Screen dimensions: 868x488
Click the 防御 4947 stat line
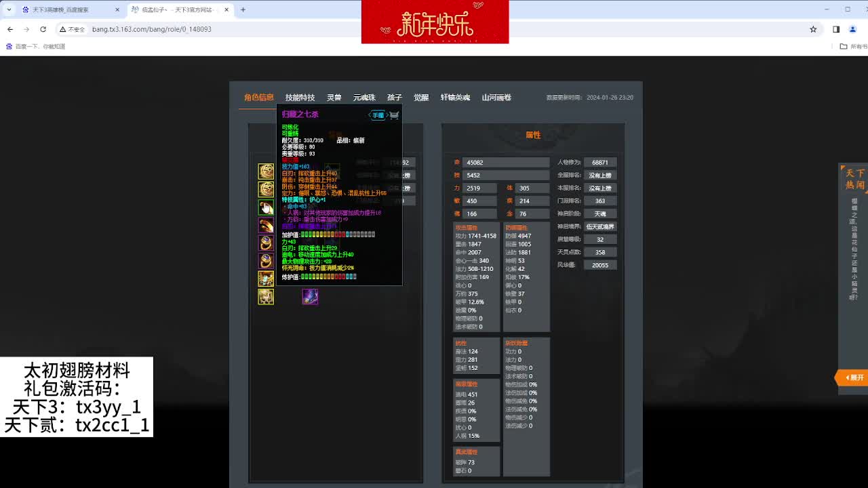click(518, 236)
